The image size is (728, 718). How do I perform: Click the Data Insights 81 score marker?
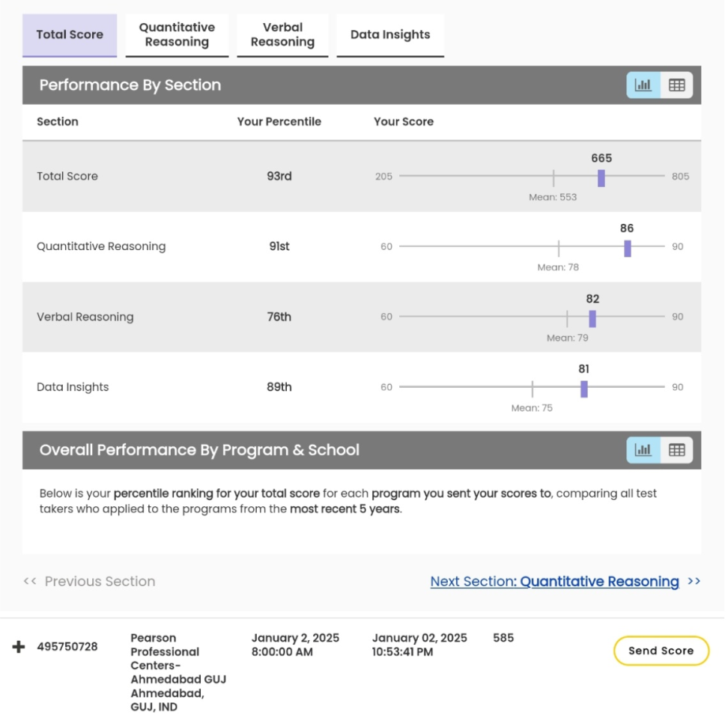pos(584,389)
